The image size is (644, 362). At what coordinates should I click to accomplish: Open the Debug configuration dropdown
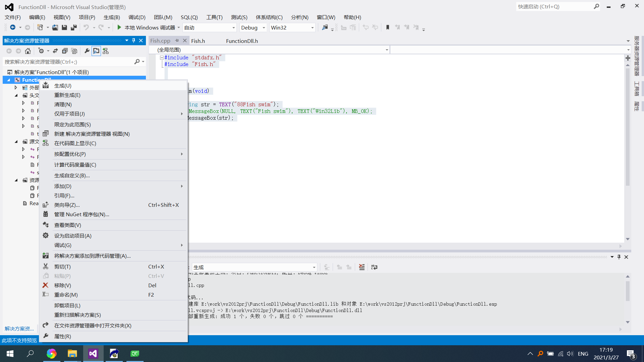(264, 28)
